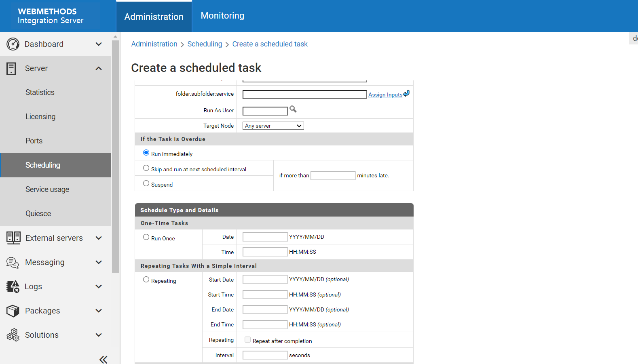
Task: Click the Server icon in sidebar
Action: 11,69
